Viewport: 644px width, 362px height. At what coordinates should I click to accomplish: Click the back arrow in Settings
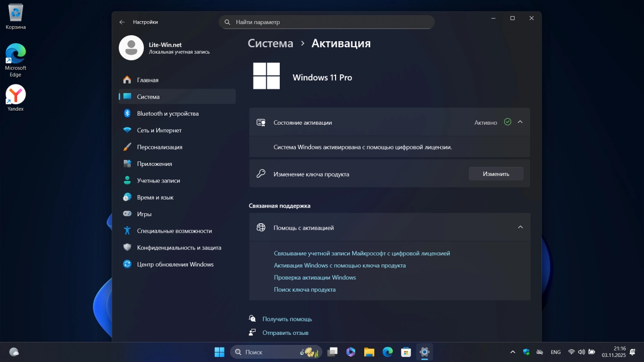122,22
